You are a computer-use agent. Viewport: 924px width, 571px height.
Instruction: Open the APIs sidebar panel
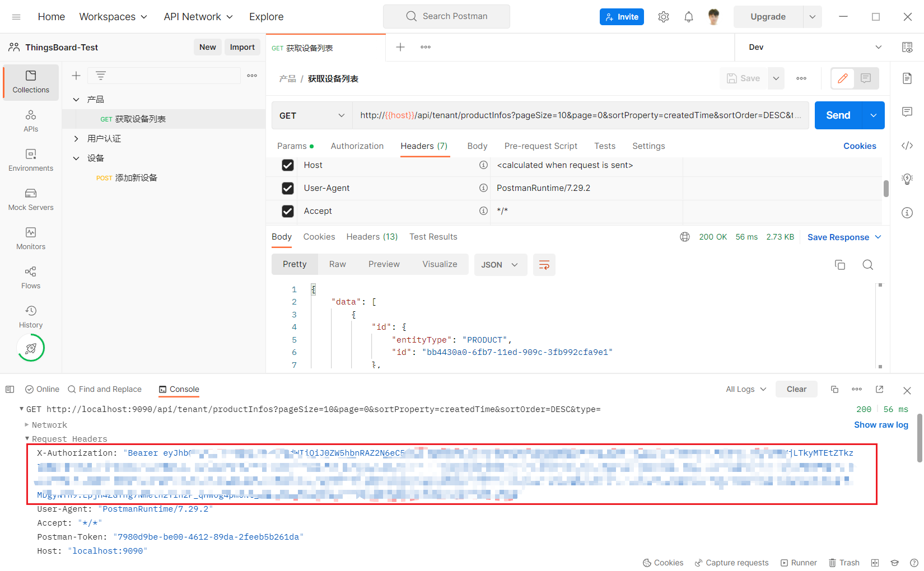[31, 121]
